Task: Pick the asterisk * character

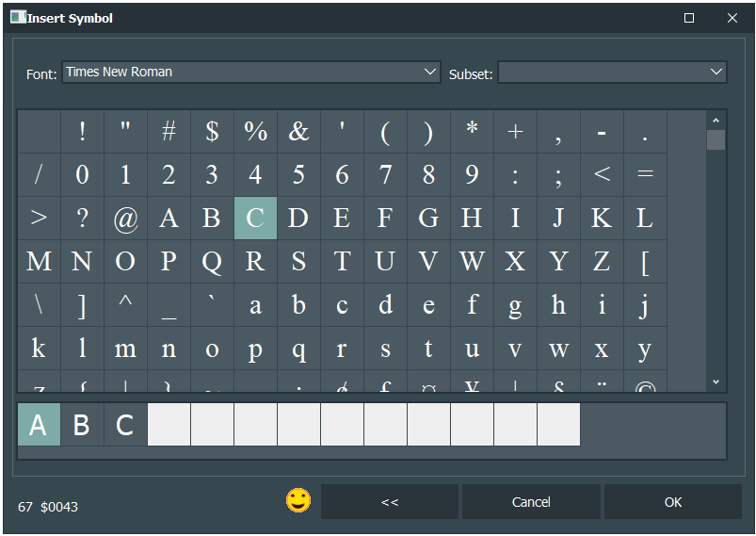Action: pos(472,131)
